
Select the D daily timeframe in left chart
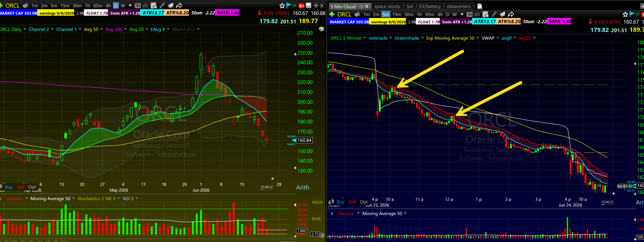click(116, 6)
